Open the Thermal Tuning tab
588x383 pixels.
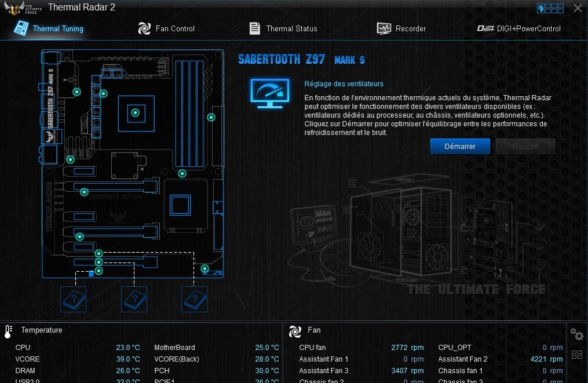point(49,28)
